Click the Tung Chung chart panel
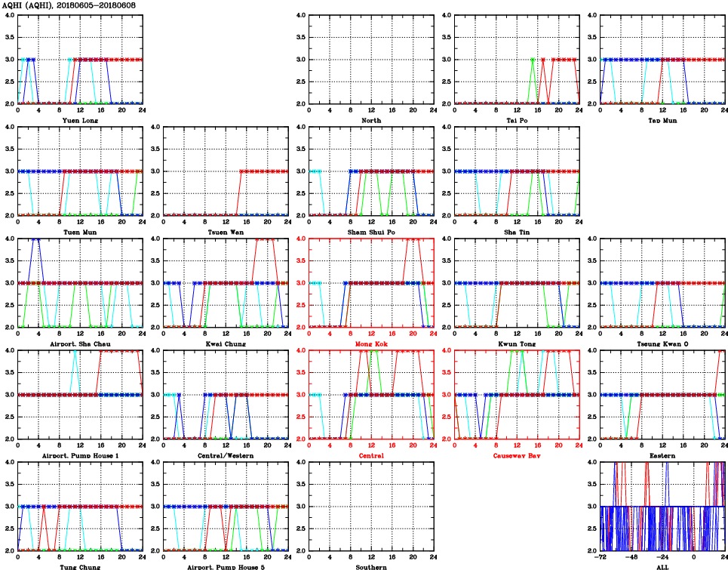 pos(79,506)
